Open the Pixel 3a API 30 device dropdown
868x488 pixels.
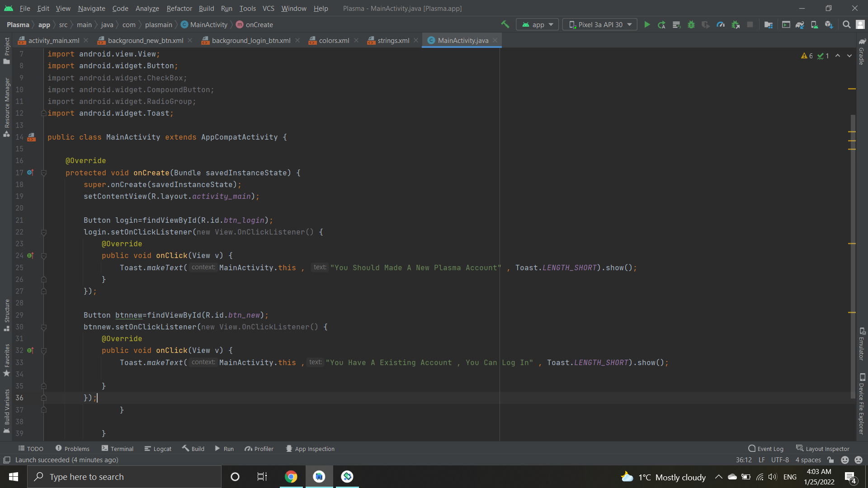click(600, 24)
